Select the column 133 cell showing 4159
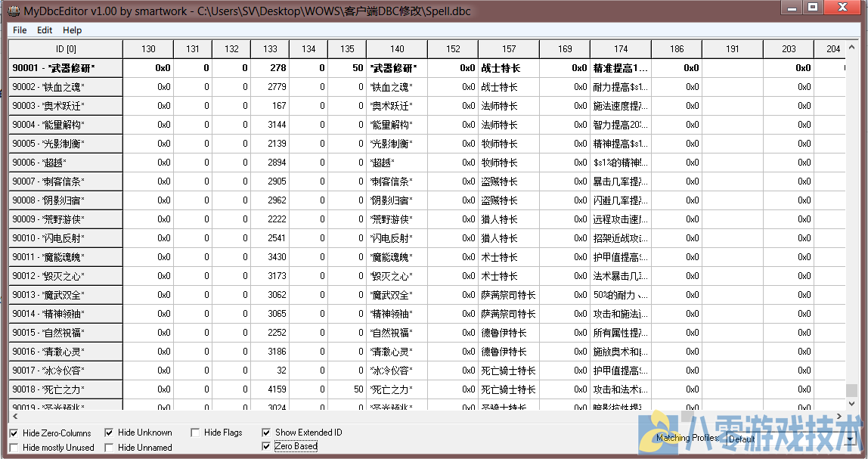 (270, 389)
